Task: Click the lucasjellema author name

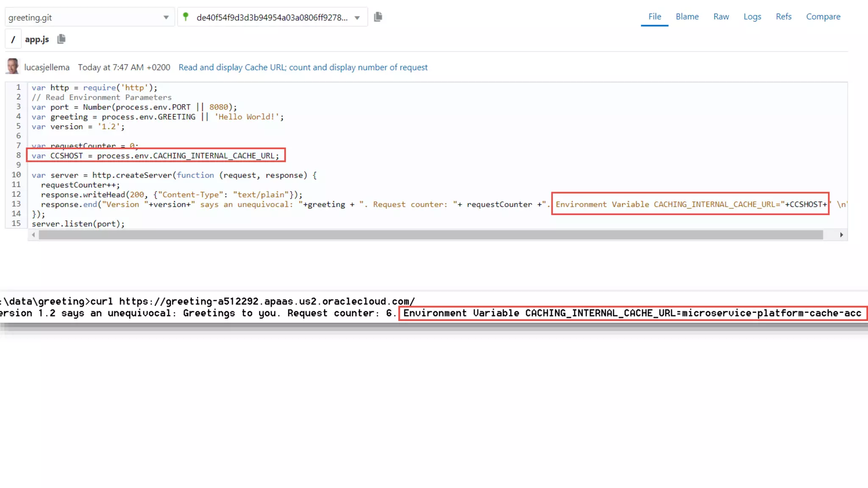Action: (x=47, y=67)
